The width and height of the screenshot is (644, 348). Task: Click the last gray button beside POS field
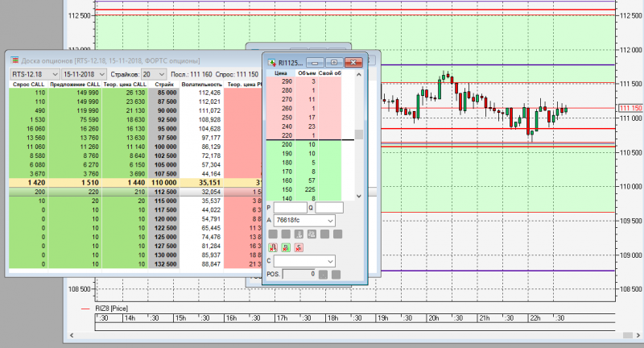[x=336, y=275]
